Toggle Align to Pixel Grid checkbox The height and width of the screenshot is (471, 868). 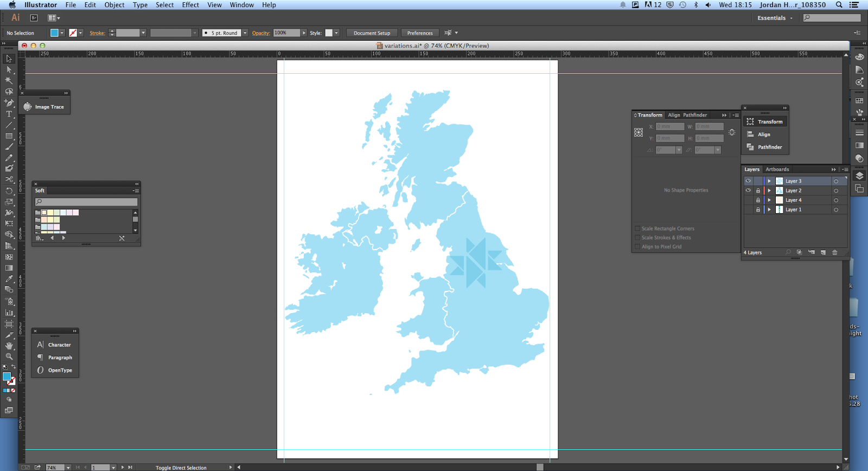click(637, 247)
